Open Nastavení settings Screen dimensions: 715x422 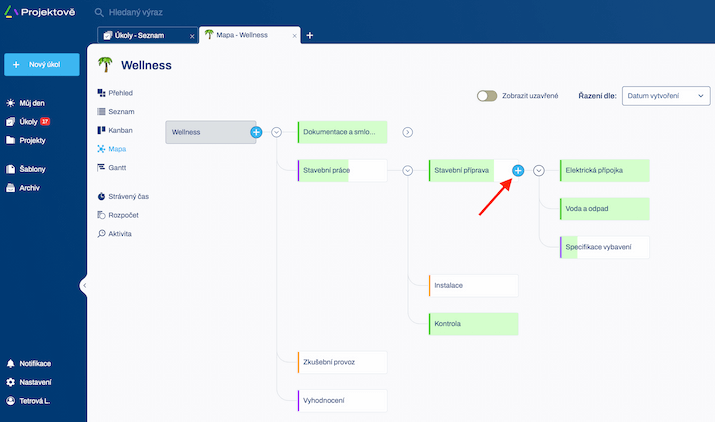tap(28, 382)
